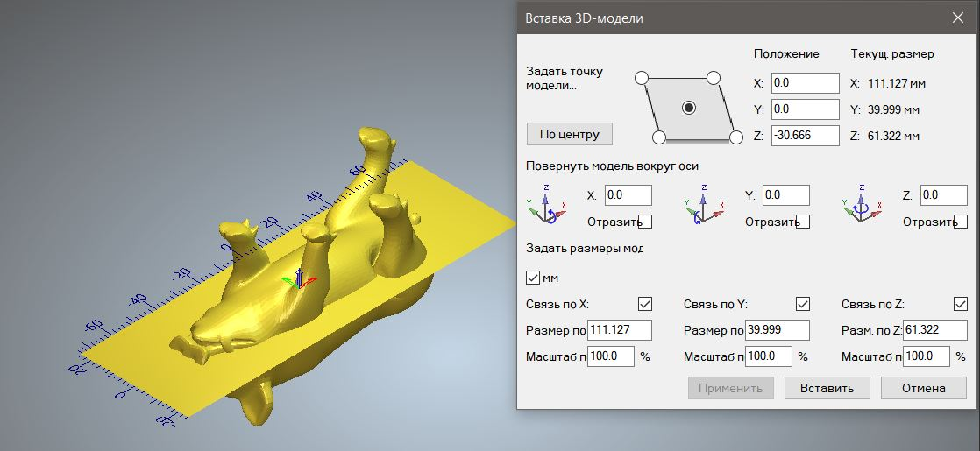The image size is (980, 451).
Task: Enable Отразить for X axis rotation
Action: (645, 222)
